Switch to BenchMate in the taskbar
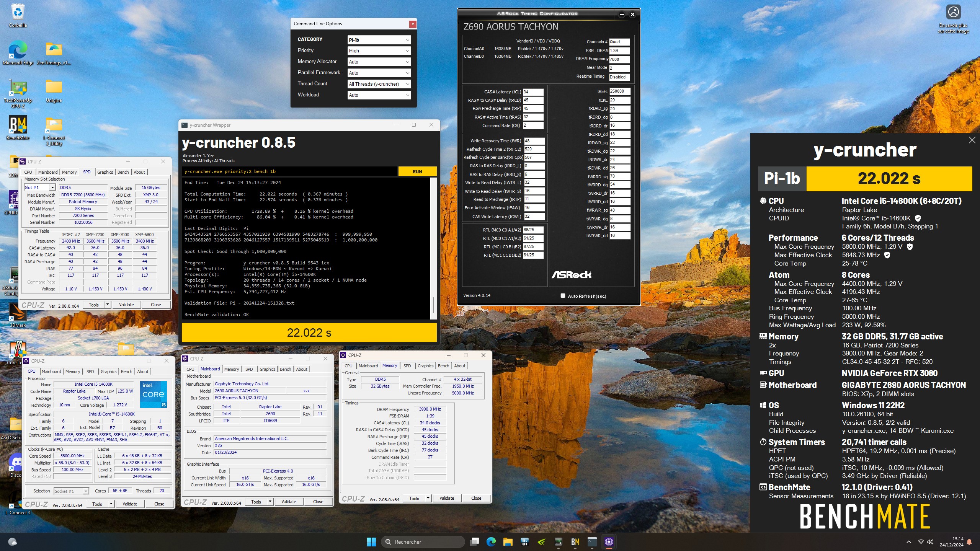The width and height of the screenshot is (980, 551). click(575, 541)
